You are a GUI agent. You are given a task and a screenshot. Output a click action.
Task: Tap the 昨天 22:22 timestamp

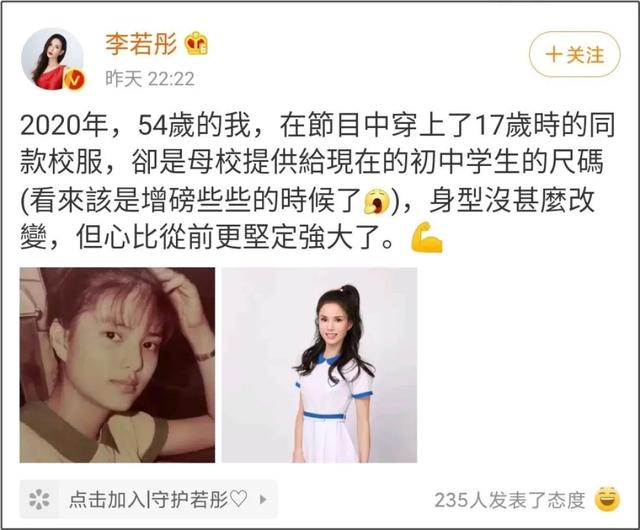click(x=150, y=78)
